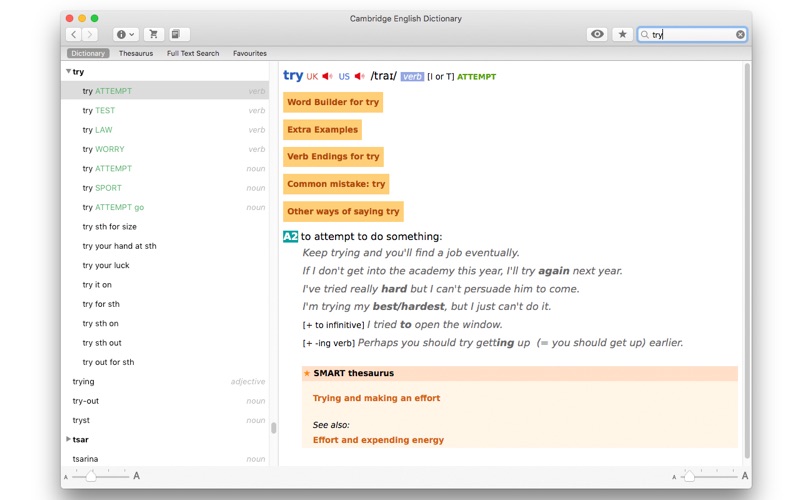Screen dimensions: 800x500
Task: Expand the tsar entry group
Action: pos(68,439)
